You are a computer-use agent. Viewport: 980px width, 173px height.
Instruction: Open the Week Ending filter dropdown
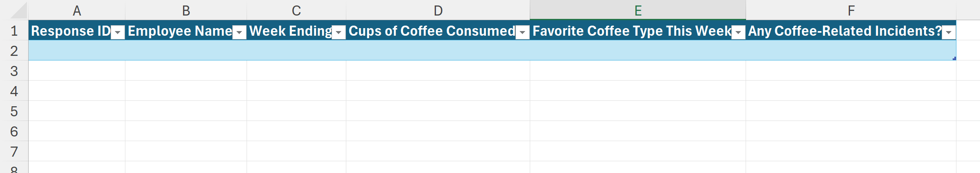[x=339, y=32]
